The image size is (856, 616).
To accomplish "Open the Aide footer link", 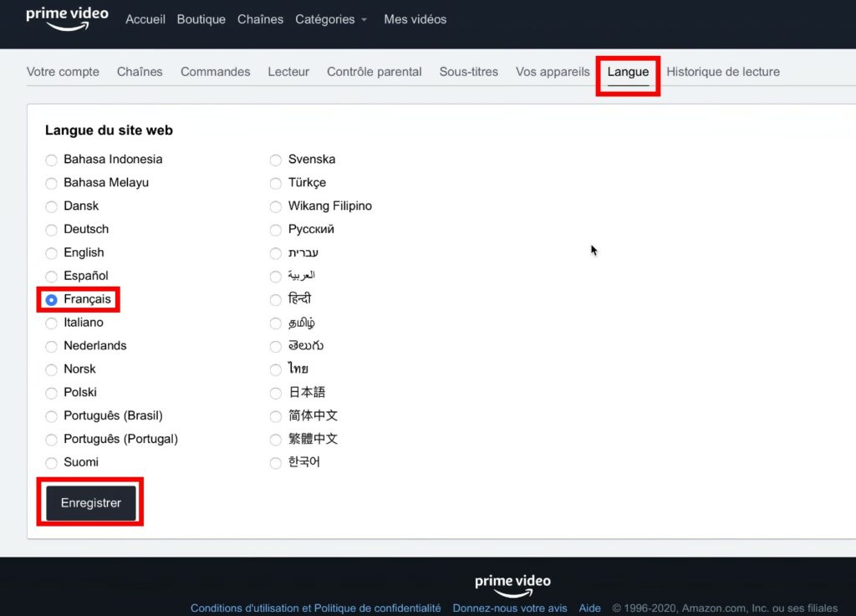I will pyautogui.click(x=589, y=608).
